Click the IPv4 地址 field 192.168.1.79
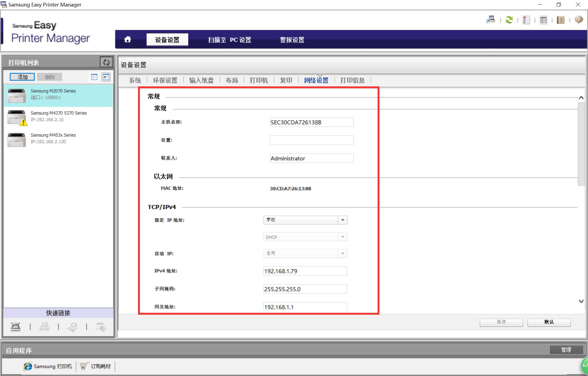 [x=305, y=271]
